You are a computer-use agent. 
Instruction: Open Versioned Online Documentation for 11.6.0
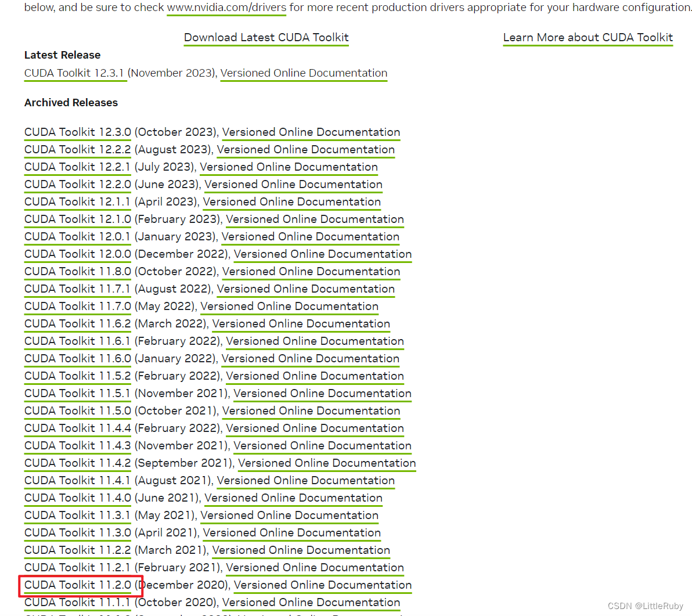click(x=311, y=359)
